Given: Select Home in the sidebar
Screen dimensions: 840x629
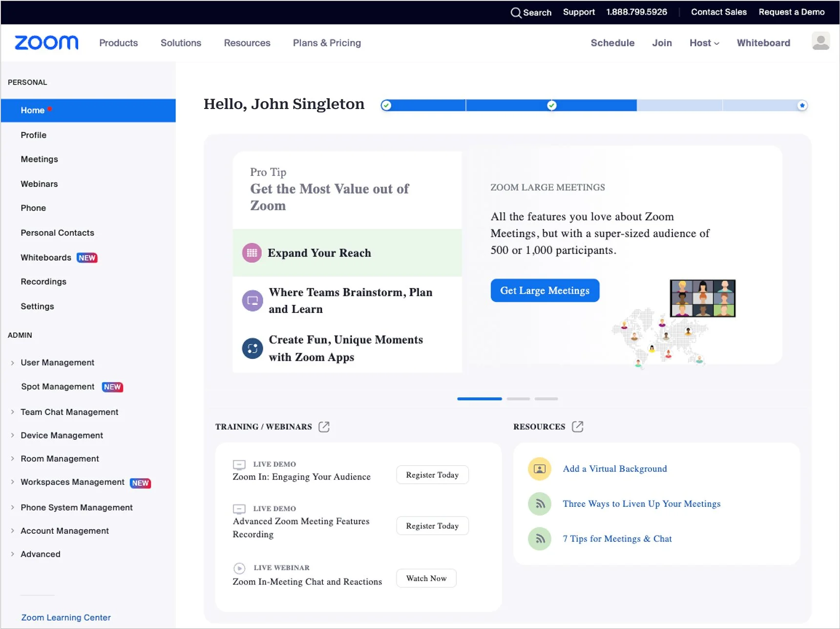Looking at the screenshot, I should tap(88, 110).
